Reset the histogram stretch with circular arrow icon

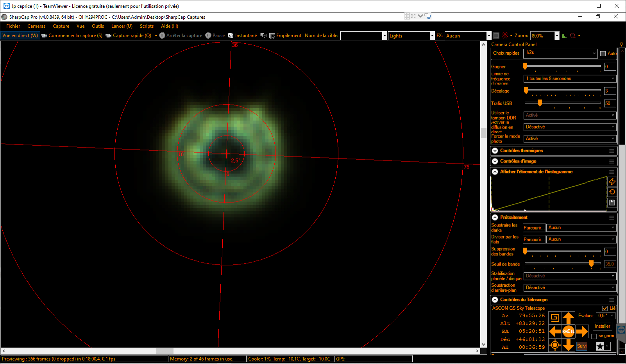[x=612, y=192]
